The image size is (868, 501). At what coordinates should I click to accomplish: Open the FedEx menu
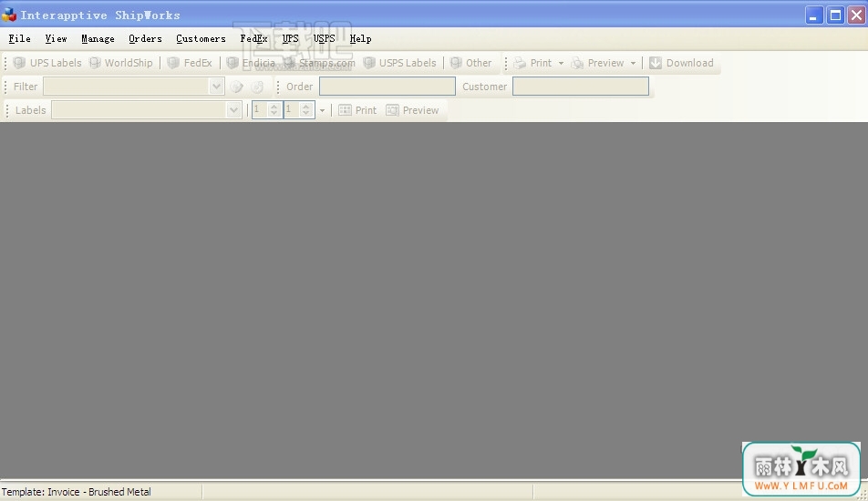253,38
